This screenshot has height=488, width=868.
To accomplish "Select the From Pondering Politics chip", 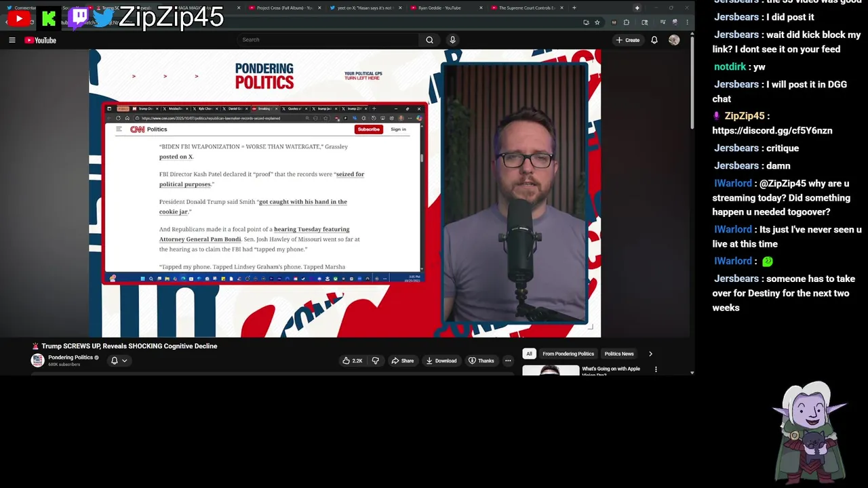I will (x=568, y=354).
